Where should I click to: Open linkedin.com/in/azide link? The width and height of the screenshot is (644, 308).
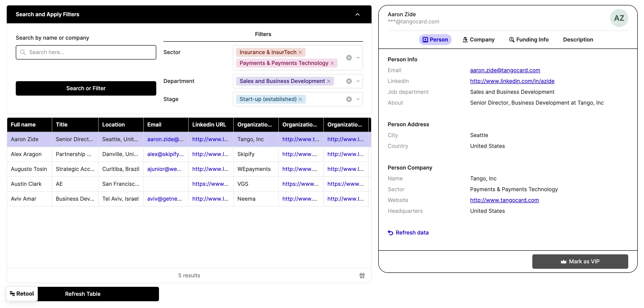512,81
